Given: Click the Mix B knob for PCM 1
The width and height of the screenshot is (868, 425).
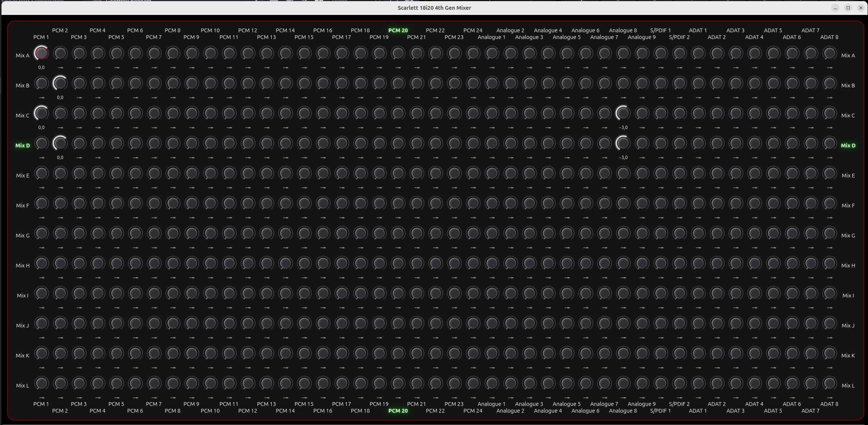Looking at the screenshot, I should 41,83.
